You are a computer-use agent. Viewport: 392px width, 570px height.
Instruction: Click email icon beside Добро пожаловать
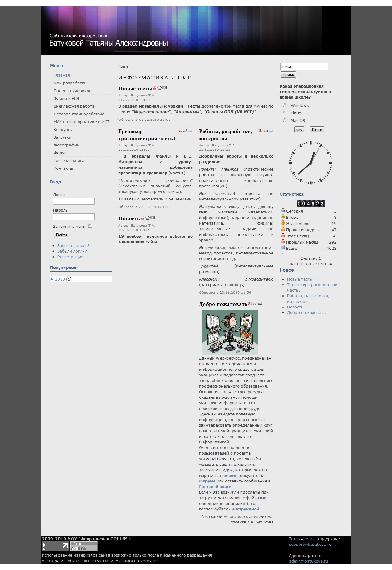(260, 303)
